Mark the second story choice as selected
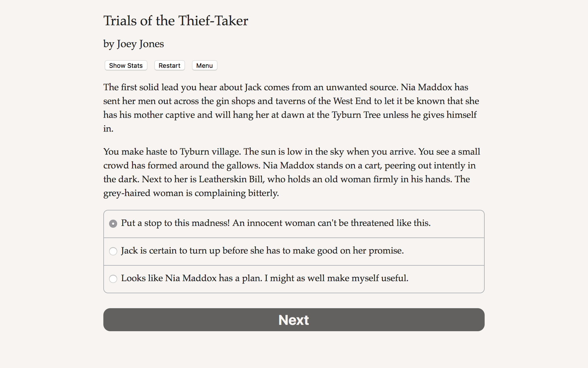The width and height of the screenshot is (588, 368). coord(113,251)
